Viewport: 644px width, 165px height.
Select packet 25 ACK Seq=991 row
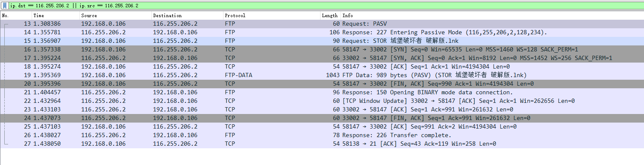point(322,126)
